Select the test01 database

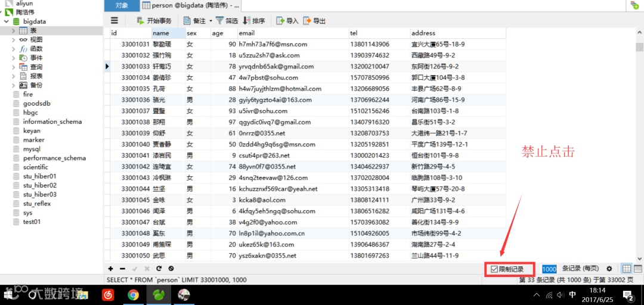(x=32, y=222)
